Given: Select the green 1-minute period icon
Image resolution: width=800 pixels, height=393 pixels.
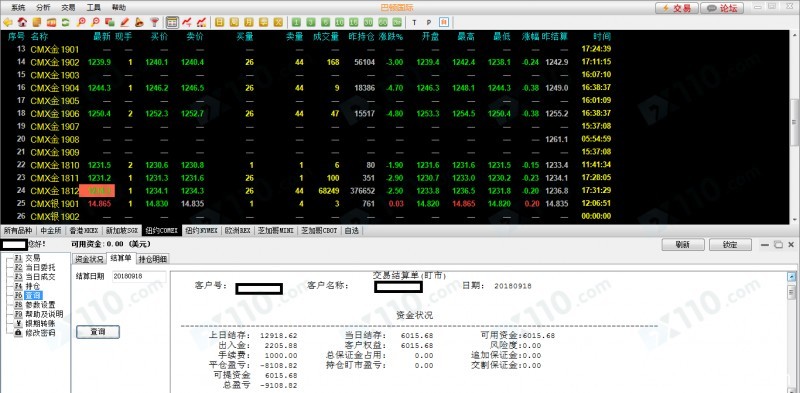Looking at the screenshot, I should [296, 22].
